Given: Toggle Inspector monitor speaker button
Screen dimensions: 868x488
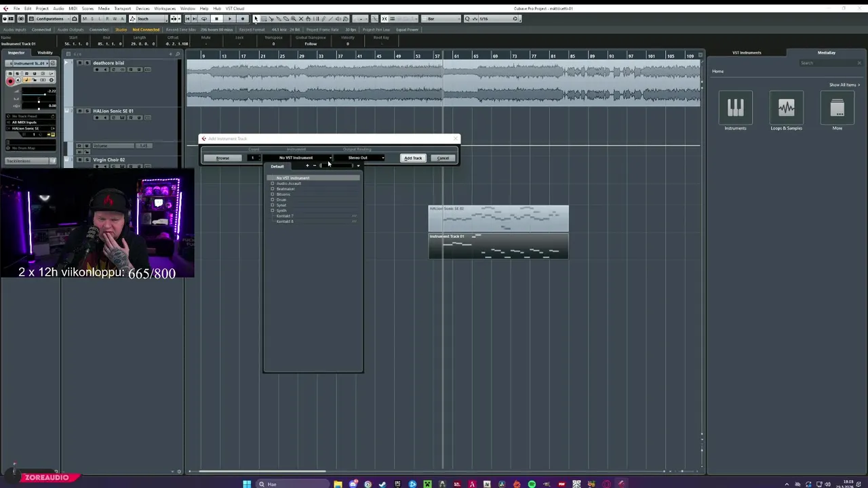Looking at the screenshot, I should (18, 80).
